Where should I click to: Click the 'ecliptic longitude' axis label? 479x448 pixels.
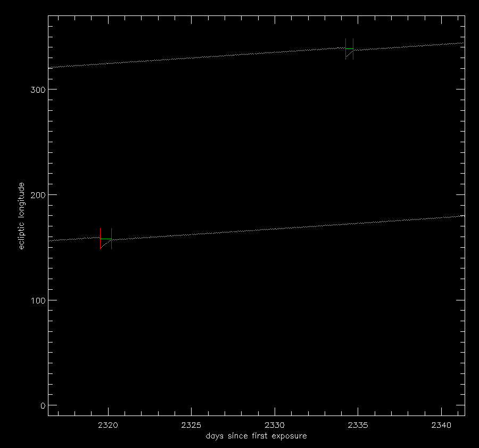coord(21,216)
